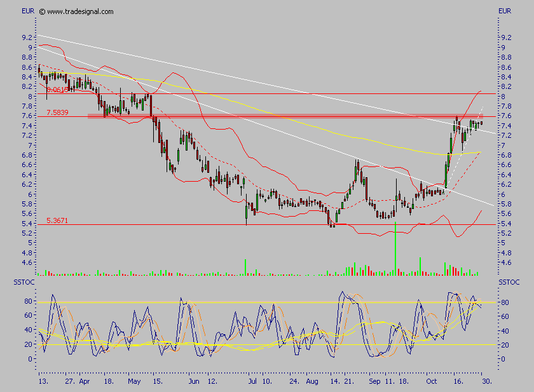The width and height of the screenshot is (534, 392).
Task: Select the tallest green volume spike bar
Action: [395, 249]
